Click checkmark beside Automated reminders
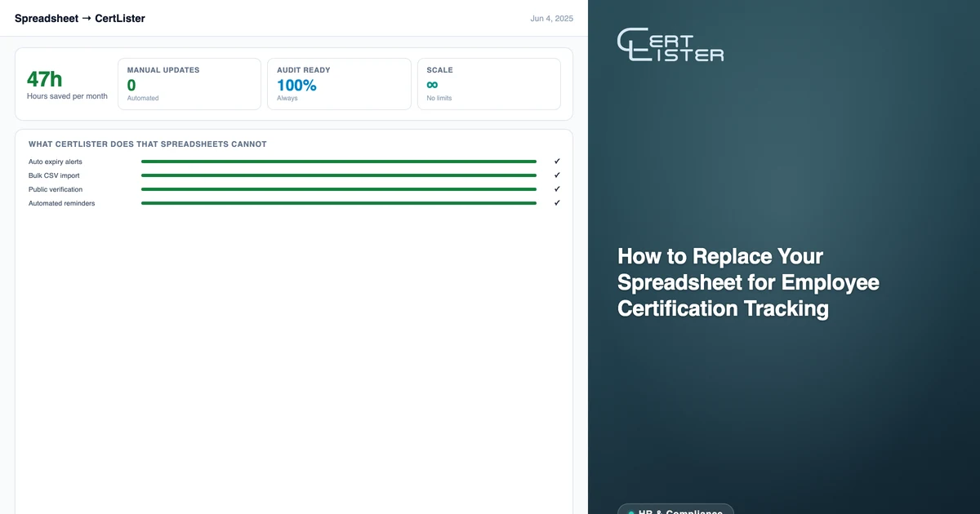 click(x=557, y=203)
